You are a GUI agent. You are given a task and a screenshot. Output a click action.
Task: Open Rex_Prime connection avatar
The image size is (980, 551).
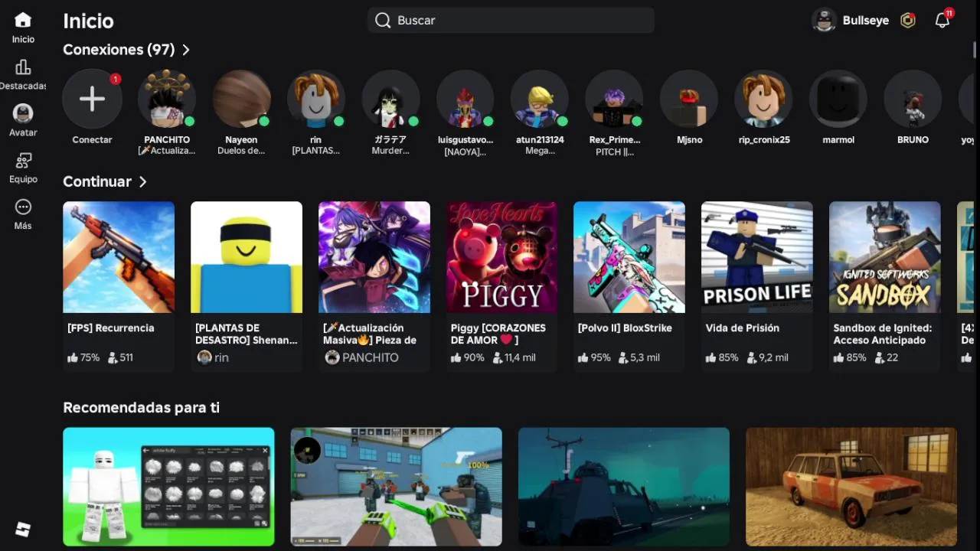pos(614,99)
